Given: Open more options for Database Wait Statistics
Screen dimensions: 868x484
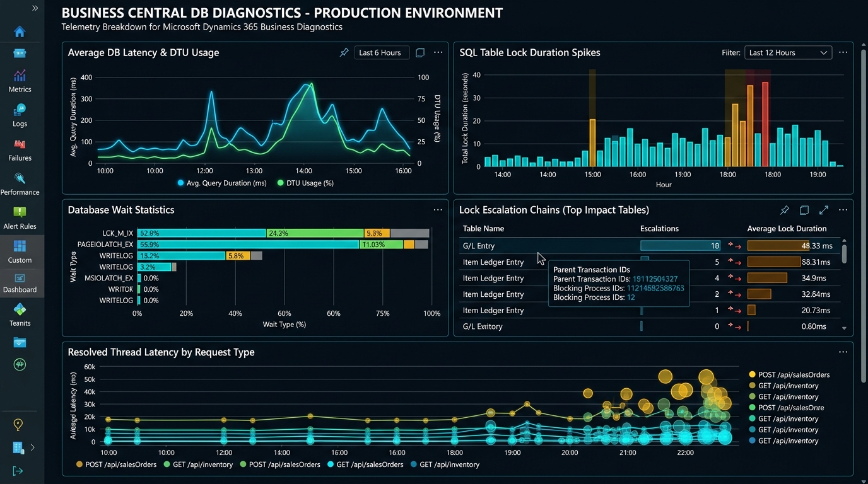Looking at the screenshot, I should [x=438, y=210].
